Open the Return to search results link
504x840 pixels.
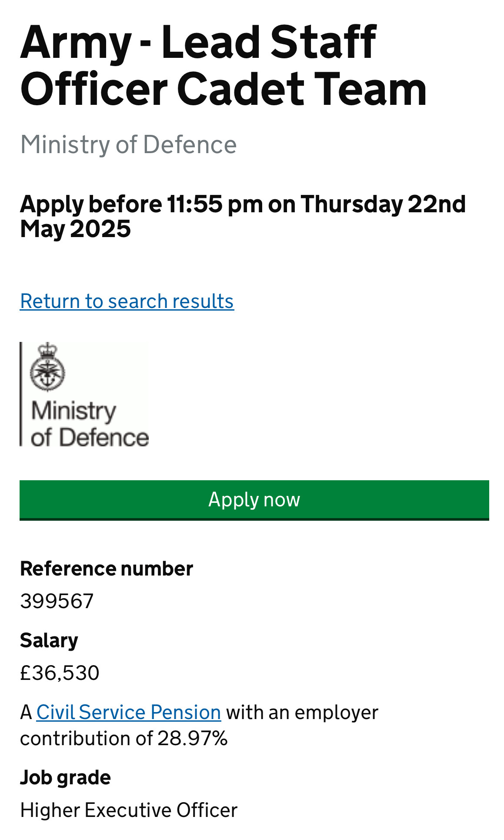[x=127, y=301]
